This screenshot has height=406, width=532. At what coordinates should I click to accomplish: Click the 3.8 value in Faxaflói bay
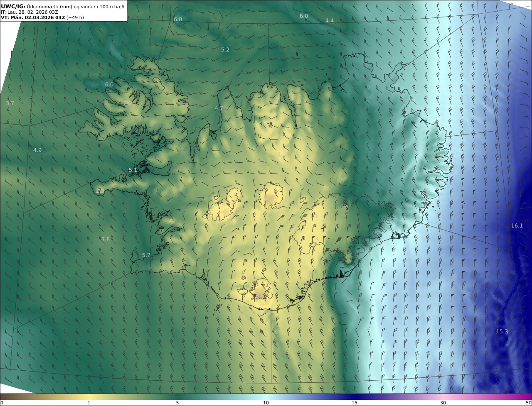106,239
